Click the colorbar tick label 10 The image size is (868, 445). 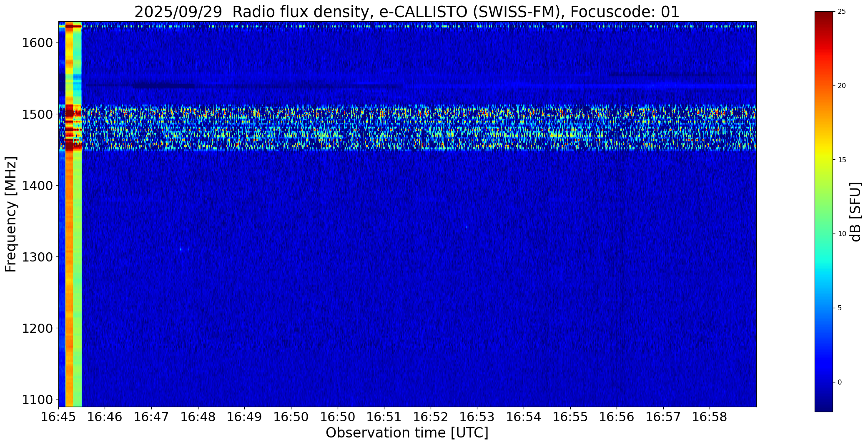click(842, 234)
